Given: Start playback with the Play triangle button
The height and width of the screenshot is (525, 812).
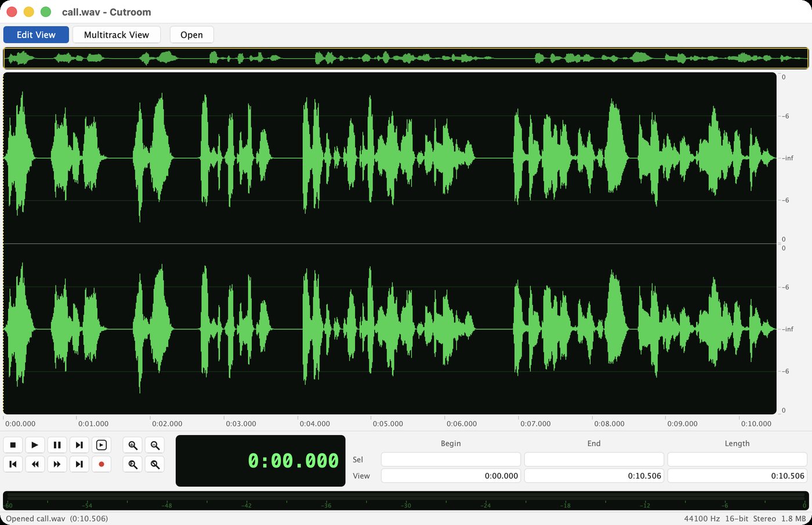Looking at the screenshot, I should (x=35, y=445).
